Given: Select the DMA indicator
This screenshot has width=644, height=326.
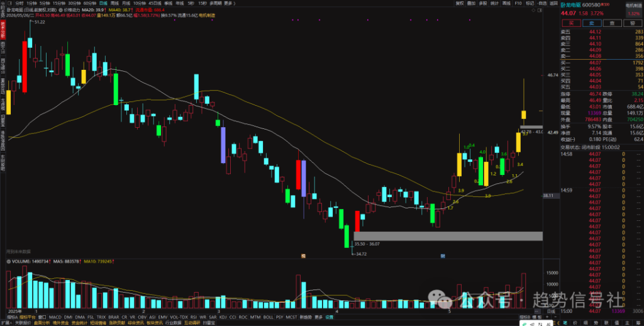Looking at the screenshot, I should [x=80, y=317].
